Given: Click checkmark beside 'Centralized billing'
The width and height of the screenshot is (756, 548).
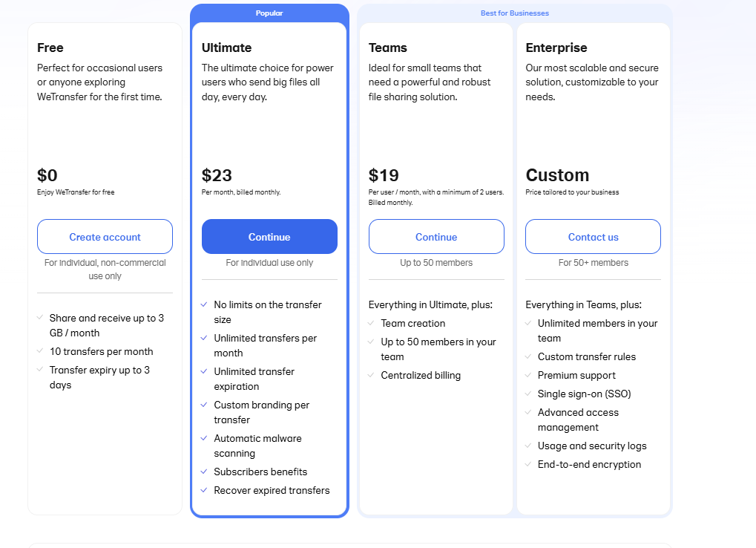Looking at the screenshot, I should click(371, 375).
